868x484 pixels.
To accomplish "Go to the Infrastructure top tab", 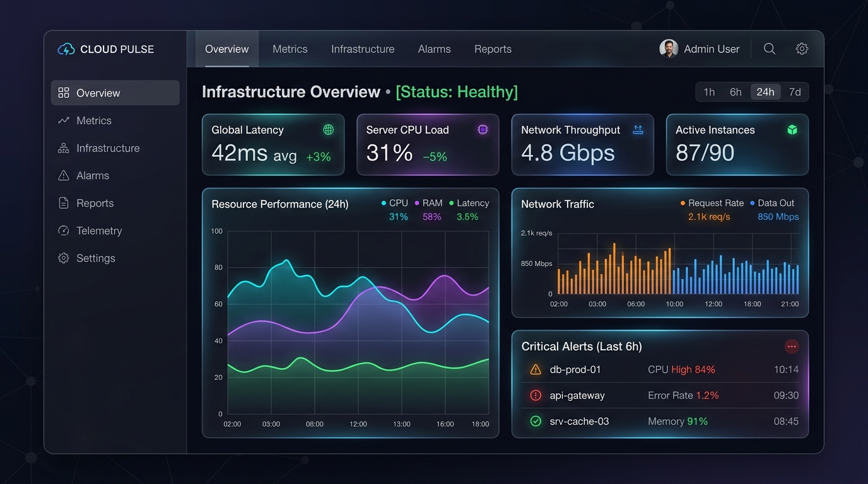I will coord(363,49).
